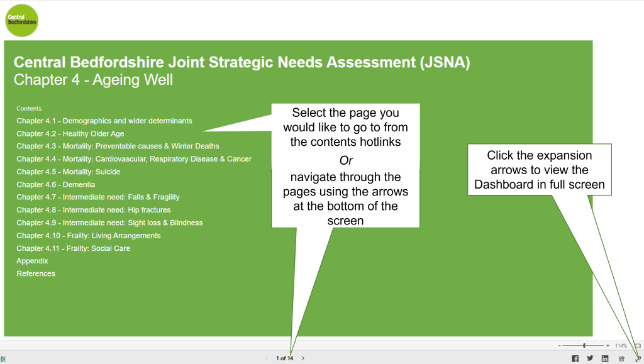Open Chapter 4.5 Mortality: Suicide
The width and height of the screenshot is (644, 364).
tap(68, 172)
